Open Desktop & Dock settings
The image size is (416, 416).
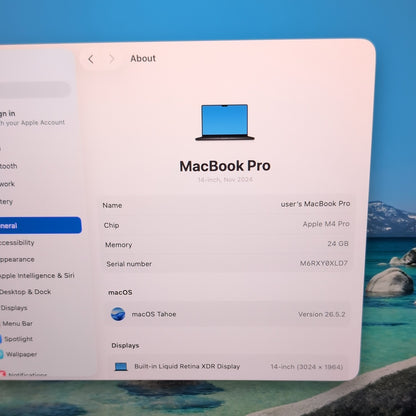click(x=25, y=292)
